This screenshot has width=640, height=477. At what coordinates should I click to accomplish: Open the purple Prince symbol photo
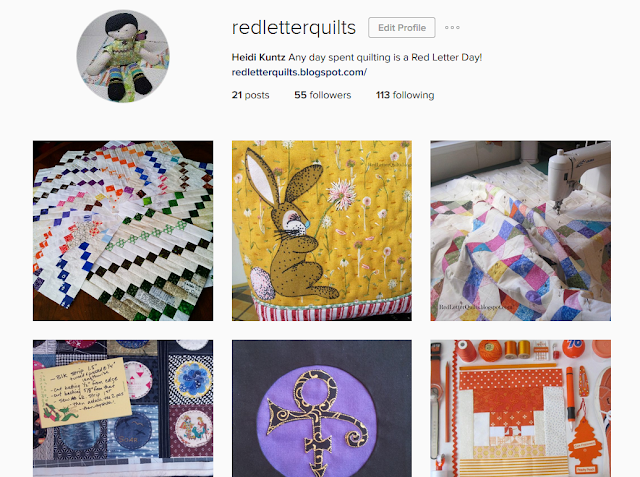point(322,408)
